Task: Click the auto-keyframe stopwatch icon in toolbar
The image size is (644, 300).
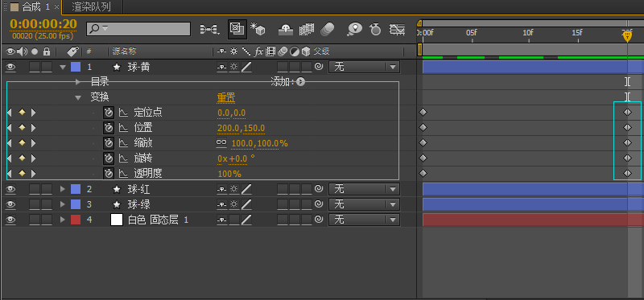Action: (375, 29)
